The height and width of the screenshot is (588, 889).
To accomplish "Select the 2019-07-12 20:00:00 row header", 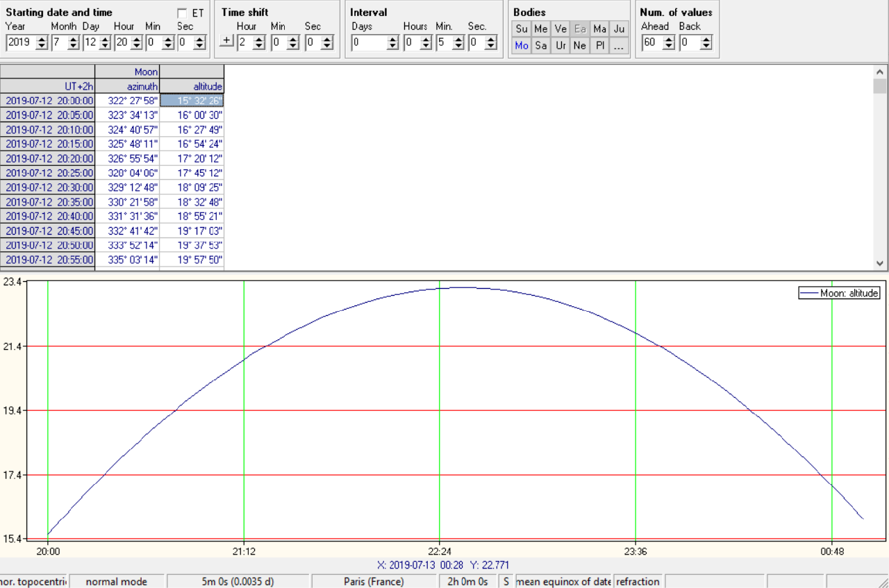I will (47, 101).
